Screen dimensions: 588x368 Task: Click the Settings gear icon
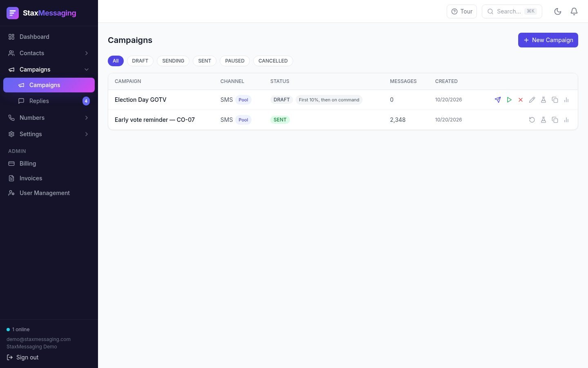point(11,134)
